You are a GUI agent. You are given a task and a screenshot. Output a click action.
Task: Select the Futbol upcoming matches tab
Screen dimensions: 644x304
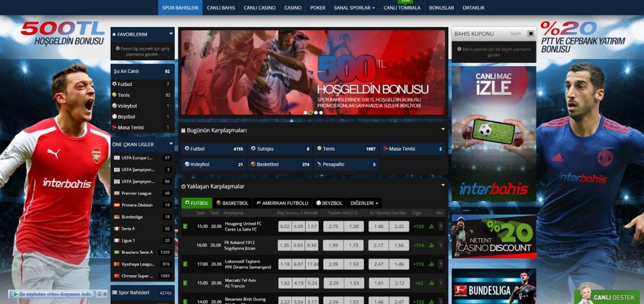197,203
